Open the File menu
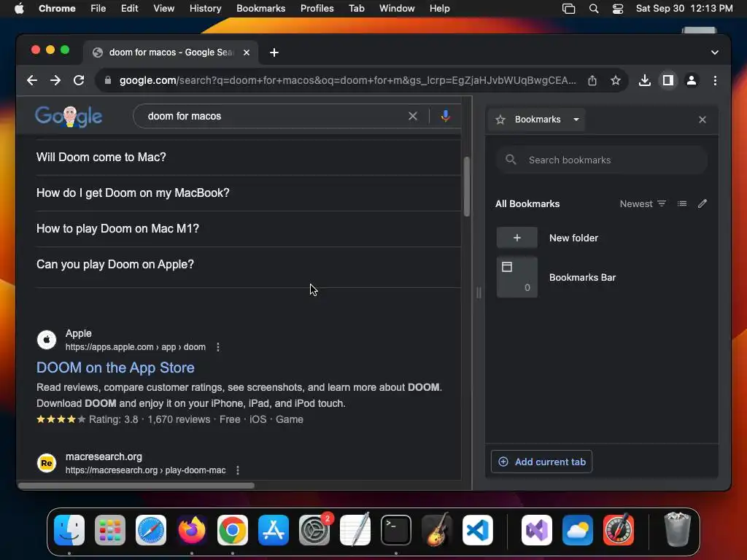 click(x=98, y=9)
